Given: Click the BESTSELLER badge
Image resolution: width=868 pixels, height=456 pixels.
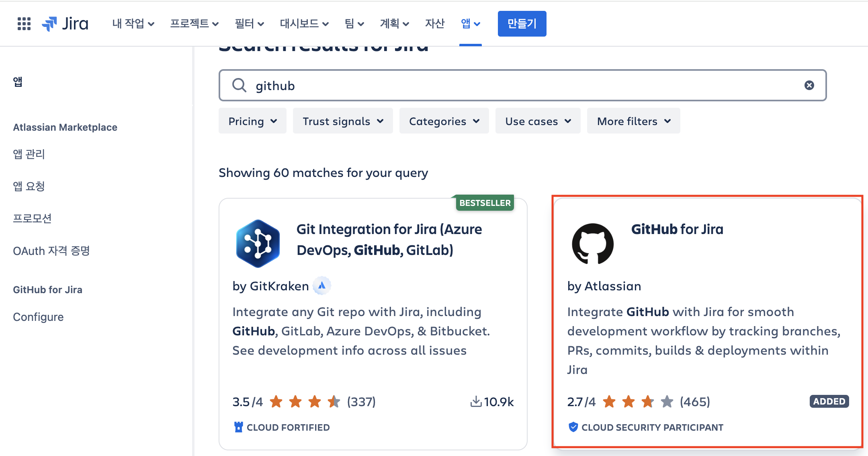Looking at the screenshot, I should coord(485,203).
